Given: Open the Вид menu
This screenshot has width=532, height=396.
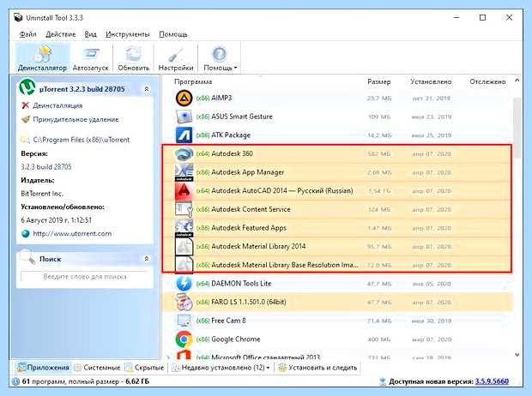Looking at the screenshot, I should 91,34.
